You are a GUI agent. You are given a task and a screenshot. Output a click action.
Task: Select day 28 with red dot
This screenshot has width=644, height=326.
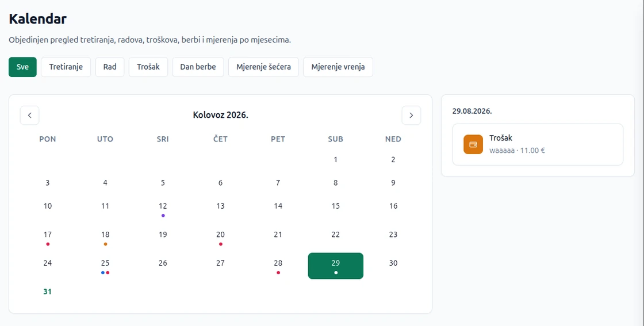coord(278,266)
